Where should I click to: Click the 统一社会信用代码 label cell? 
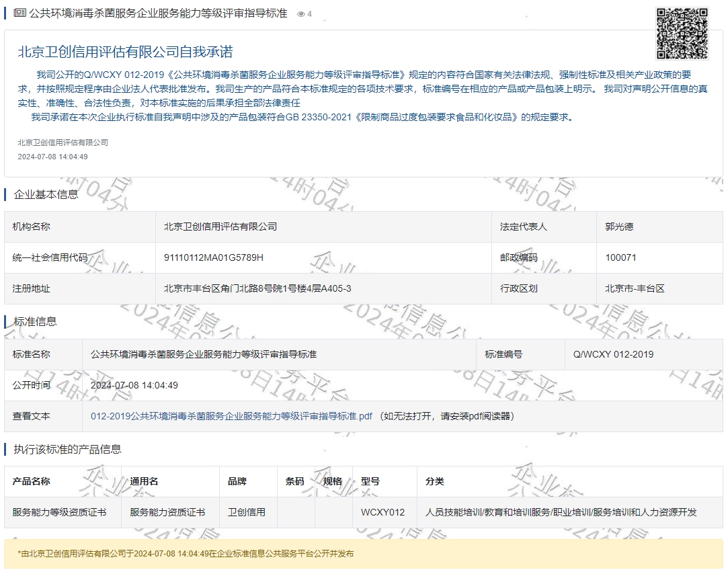point(80,257)
